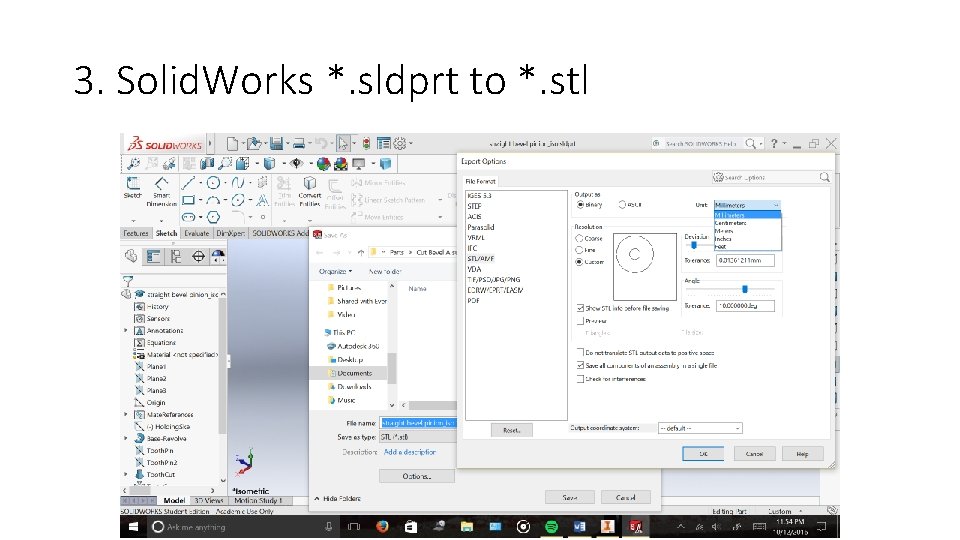Select the Custom resolution radio button

pyautogui.click(x=579, y=262)
